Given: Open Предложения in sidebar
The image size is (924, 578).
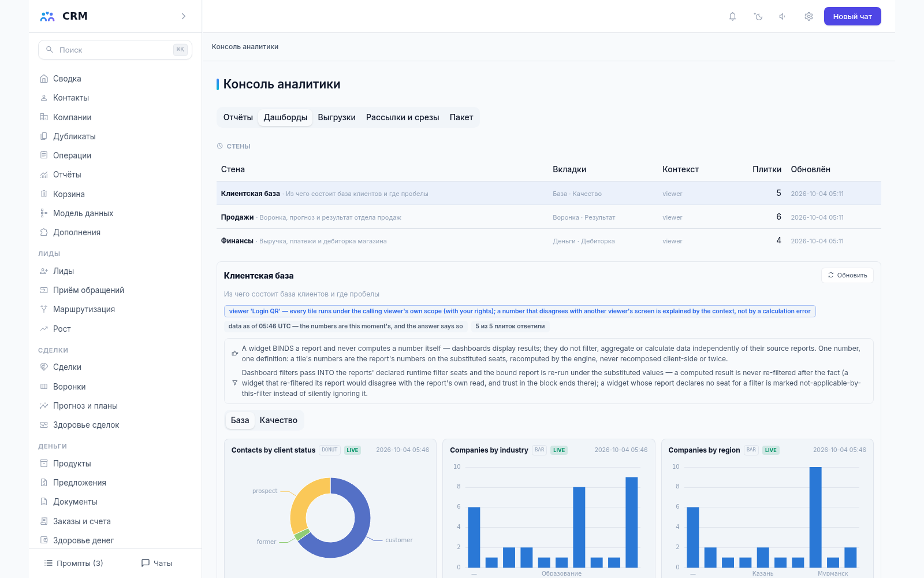Looking at the screenshot, I should point(115,483).
